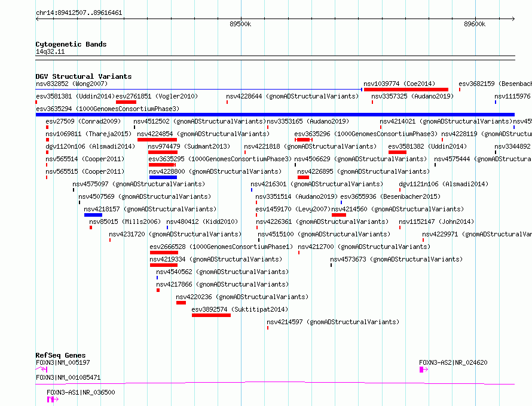
Task: Click the FOXN3-AS2 gene arrow glyph
Action: tap(423, 370)
